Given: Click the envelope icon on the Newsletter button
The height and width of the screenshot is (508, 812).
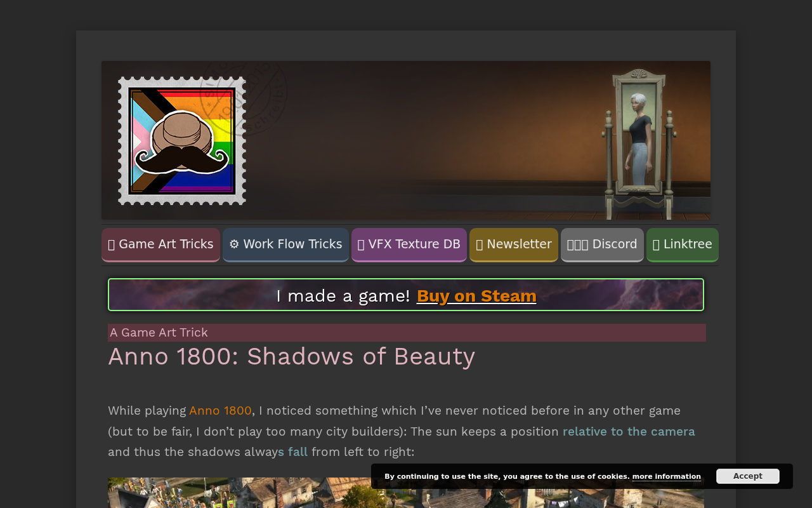Looking at the screenshot, I should [x=480, y=244].
